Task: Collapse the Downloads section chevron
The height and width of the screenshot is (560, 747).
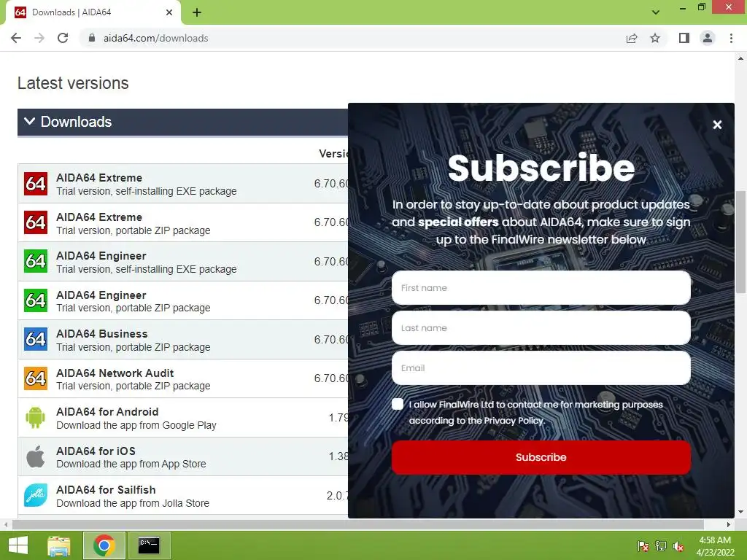Action: click(x=29, y=122)
